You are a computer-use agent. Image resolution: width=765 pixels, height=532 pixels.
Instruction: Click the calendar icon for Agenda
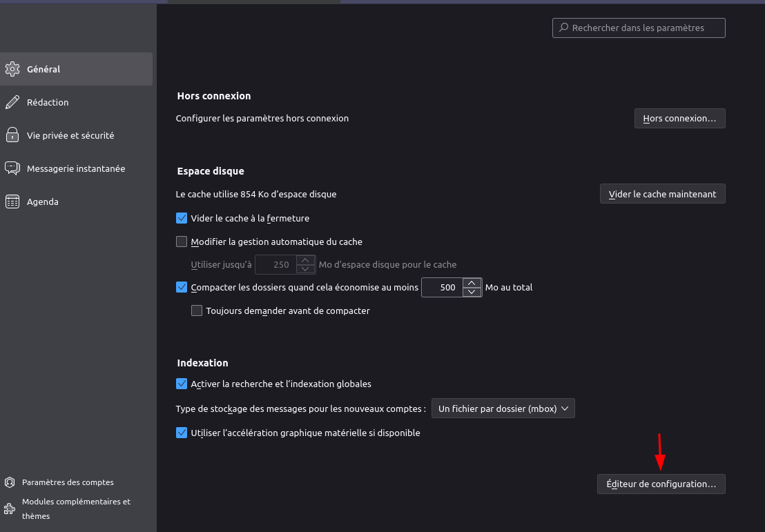[12, 201]
